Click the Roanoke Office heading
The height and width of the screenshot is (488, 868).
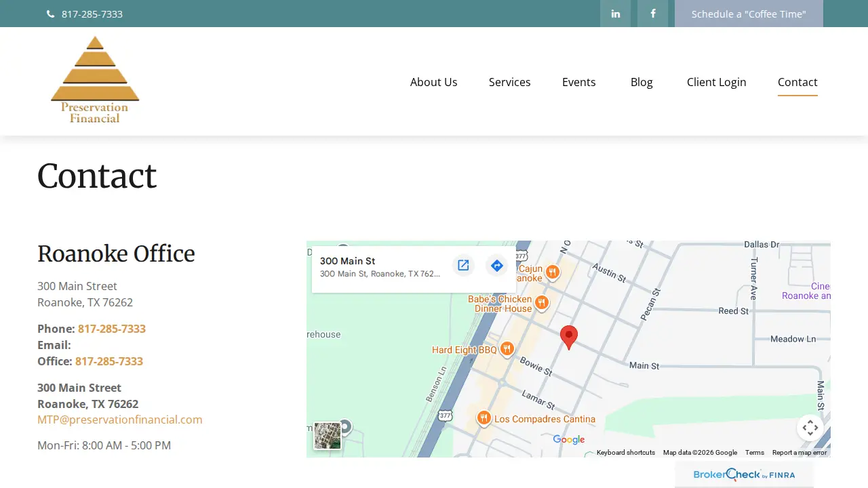pos(116,253)
